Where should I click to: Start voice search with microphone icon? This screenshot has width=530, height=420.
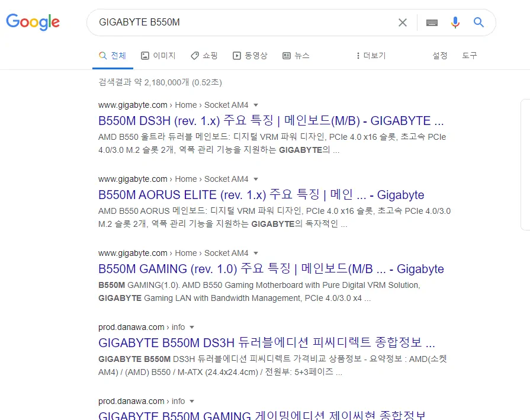[455, 23]
